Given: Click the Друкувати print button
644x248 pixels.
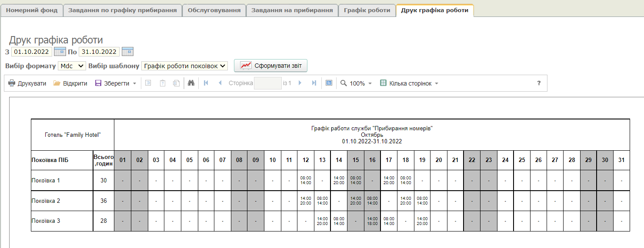Looking at the screenshot, I should (x=27, y=83).
